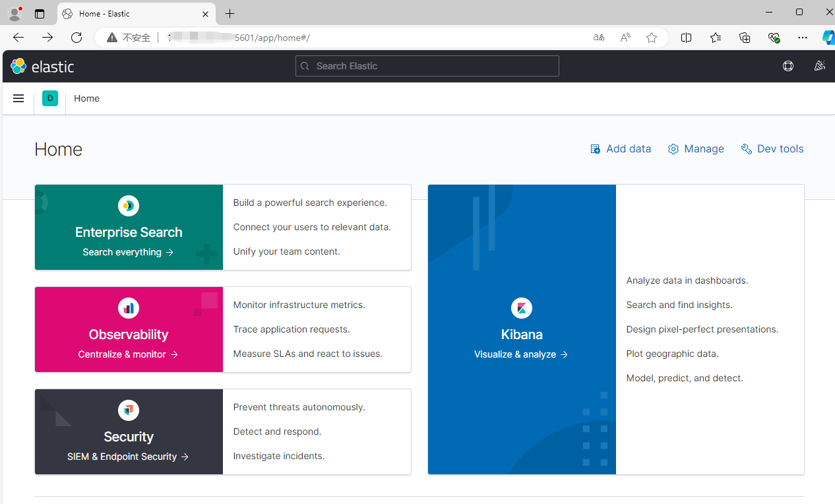Screen dimensions: 835x504
Task: Click 'Build a powerful search experience.' text
Action: tap(310, 203)
